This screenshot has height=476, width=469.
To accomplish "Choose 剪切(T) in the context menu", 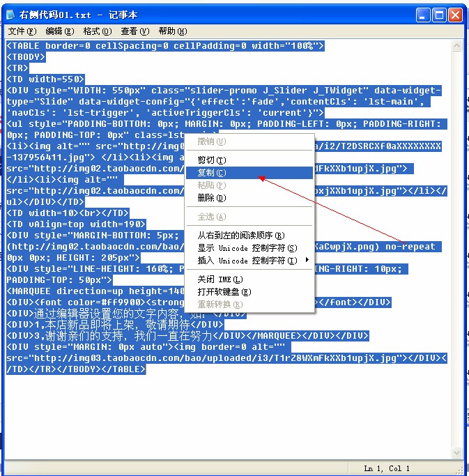I will (x=249, y=160).
